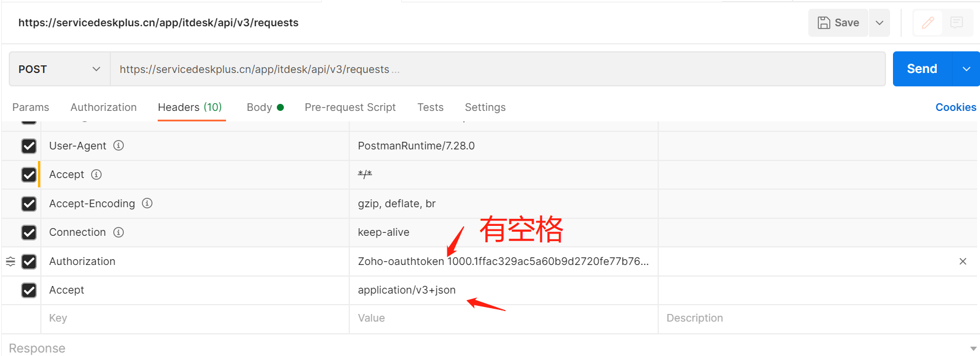This screenshot has height=356, width=980.
Task: Click the Connection key name
Action: click(x=77, y=232)
